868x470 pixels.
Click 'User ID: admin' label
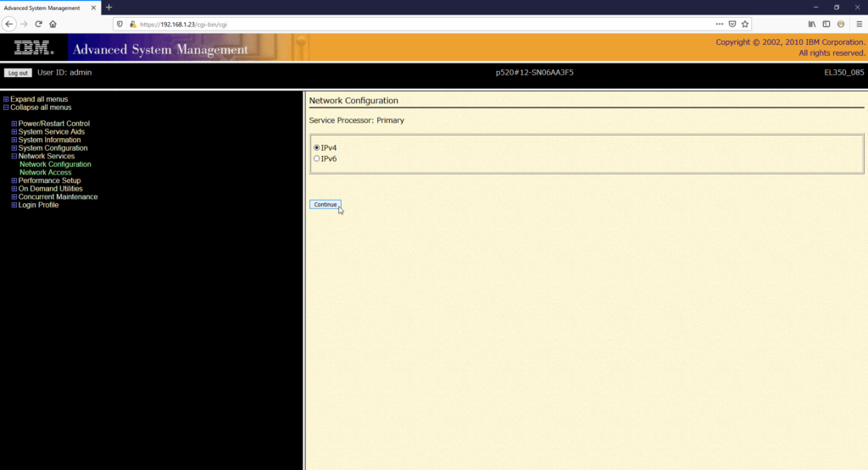(64, 73)
